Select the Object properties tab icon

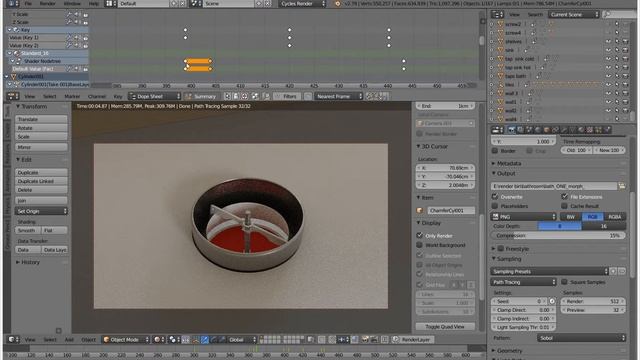547,130
